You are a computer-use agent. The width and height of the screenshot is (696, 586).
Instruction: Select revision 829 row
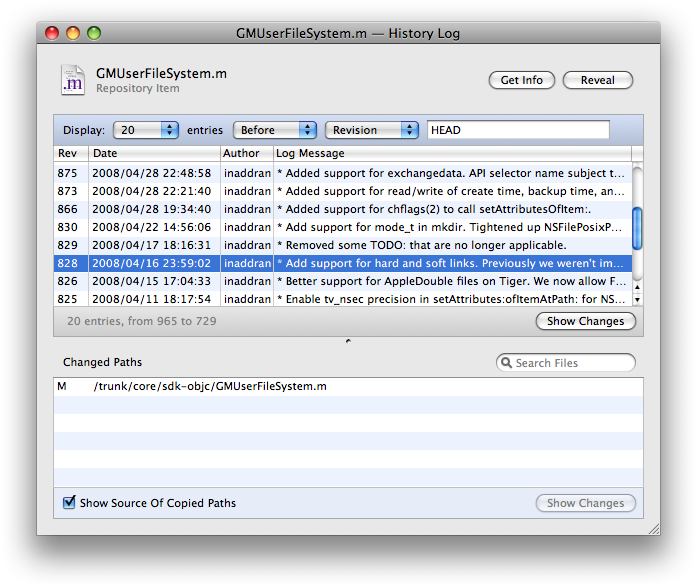coord(343,245)
